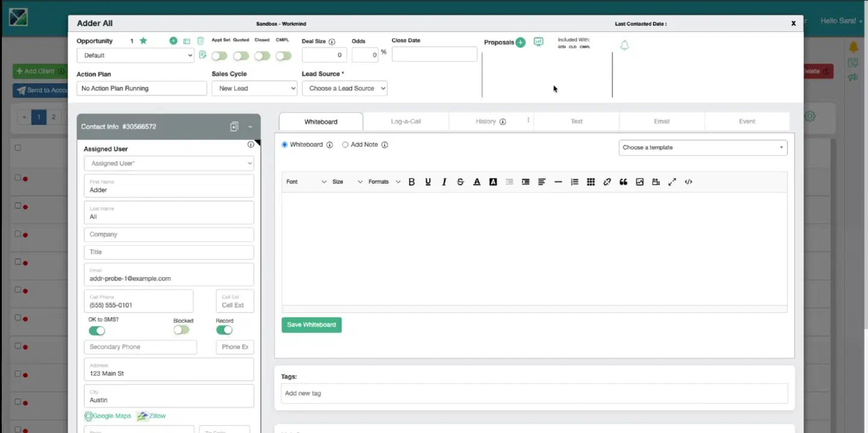The image size is (868, 433).
Task: Switch to the Event tab
Action: 747,122
